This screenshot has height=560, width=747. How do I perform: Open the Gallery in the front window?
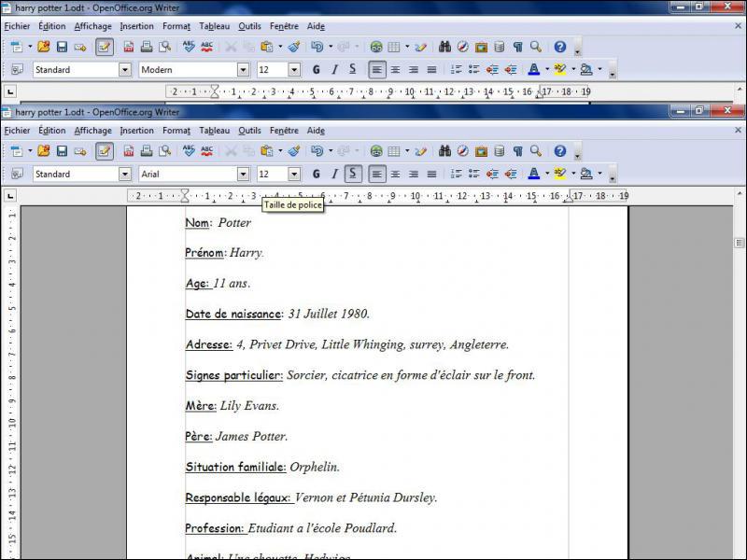(x=481, y=151)
